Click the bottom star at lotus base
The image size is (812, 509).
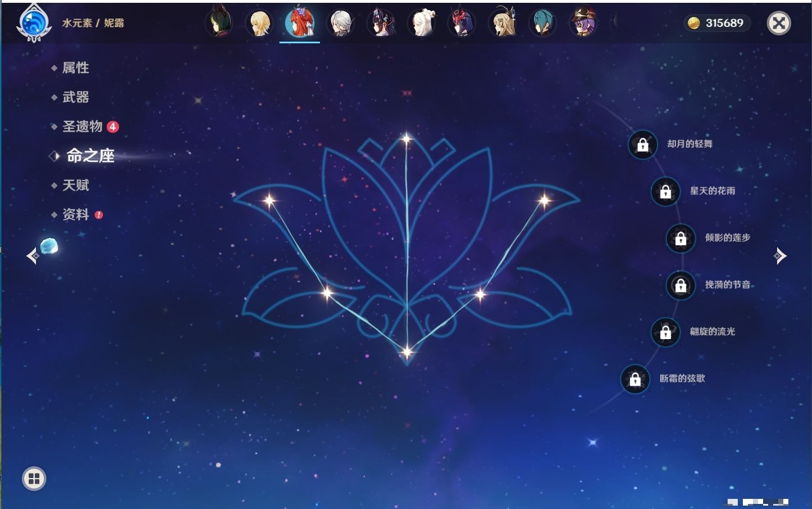click(x=407, y=353)
